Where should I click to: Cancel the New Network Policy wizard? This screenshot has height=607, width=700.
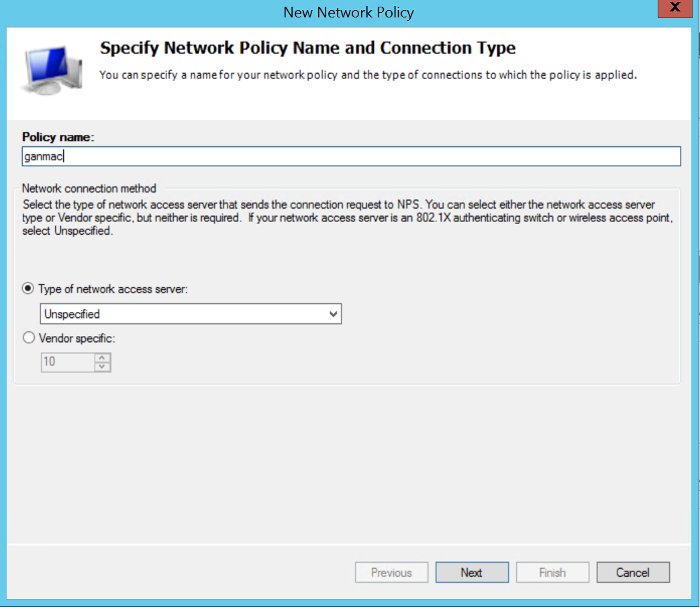click(633, 572)
